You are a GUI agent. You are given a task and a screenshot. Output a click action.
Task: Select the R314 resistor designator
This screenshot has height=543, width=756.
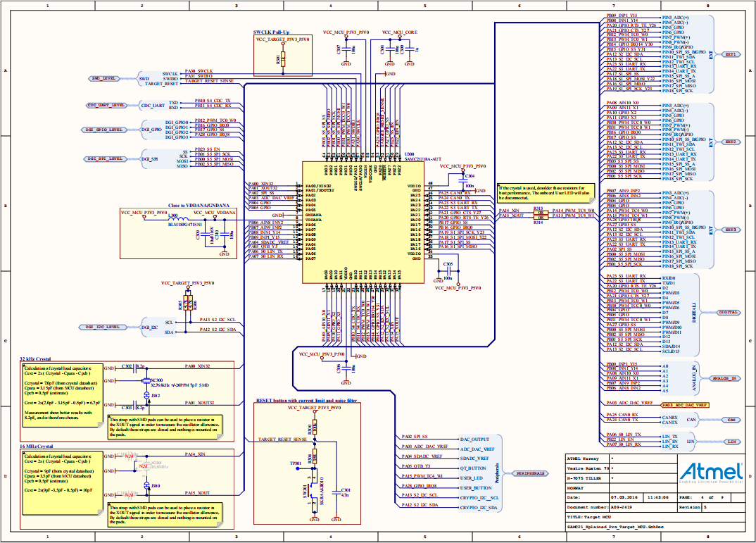(538, 223)
